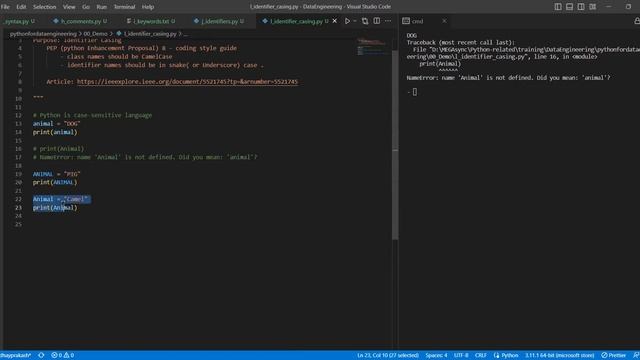Open errors and warnings status indicator
This screenshot has height=360, width=640.
coord(62,356)
